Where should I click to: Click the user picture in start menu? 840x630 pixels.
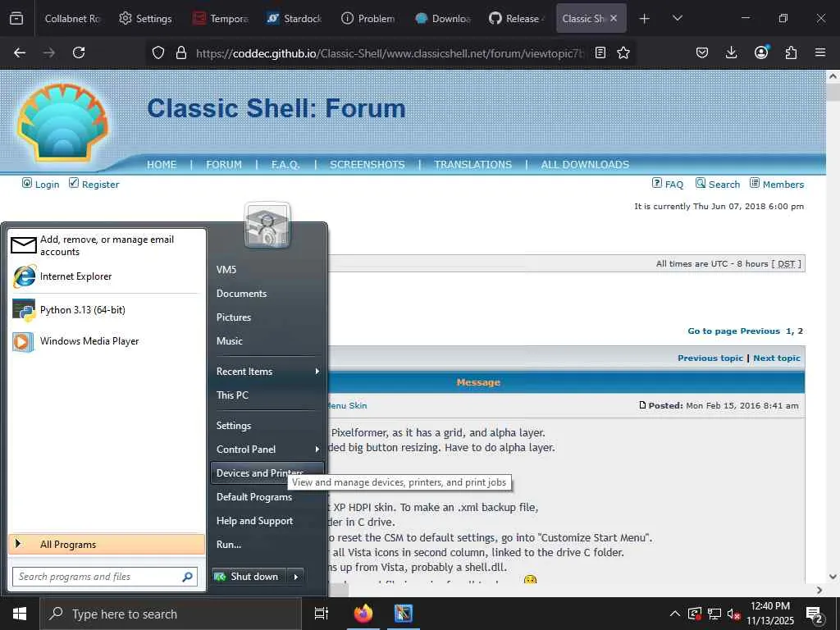point(267,225)
